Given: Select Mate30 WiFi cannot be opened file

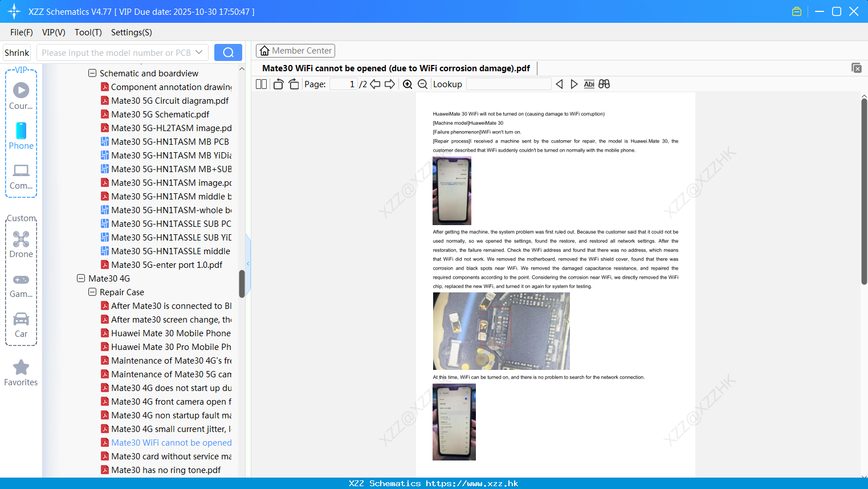Looking at the screenshot, I should click(x=166, y=443).
